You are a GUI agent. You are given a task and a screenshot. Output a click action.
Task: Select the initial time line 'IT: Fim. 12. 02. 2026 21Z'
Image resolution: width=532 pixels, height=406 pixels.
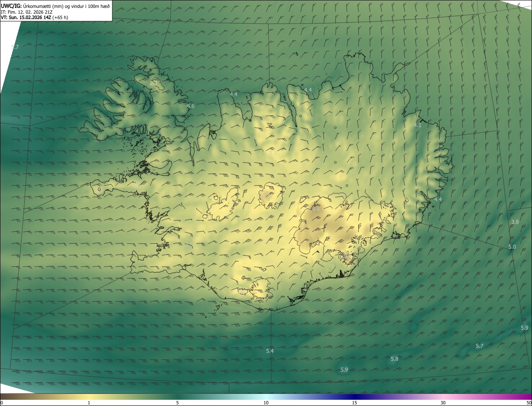click(27, 12)
